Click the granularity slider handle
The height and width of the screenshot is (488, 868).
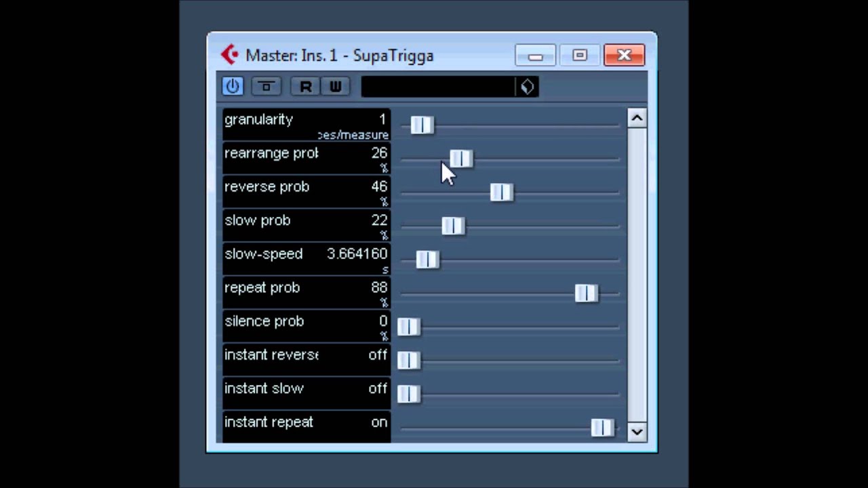(x=422, y=125)
